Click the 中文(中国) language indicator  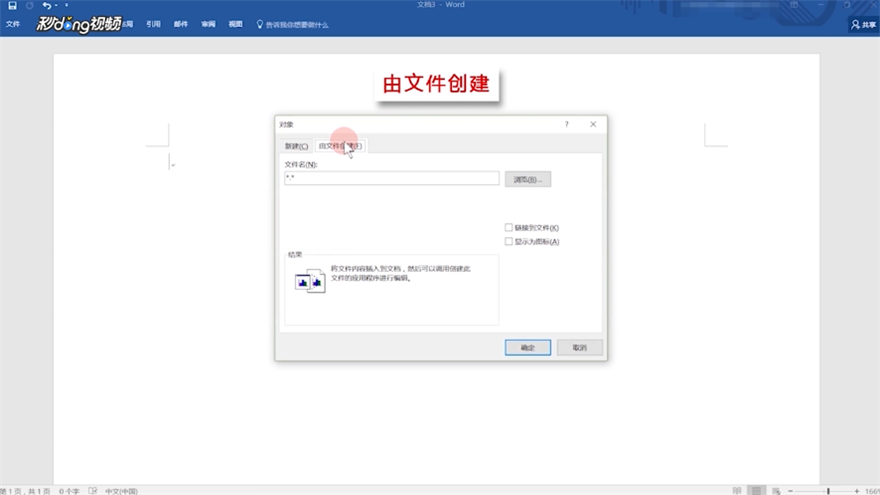pyautogui.click(x=121, y=491)
